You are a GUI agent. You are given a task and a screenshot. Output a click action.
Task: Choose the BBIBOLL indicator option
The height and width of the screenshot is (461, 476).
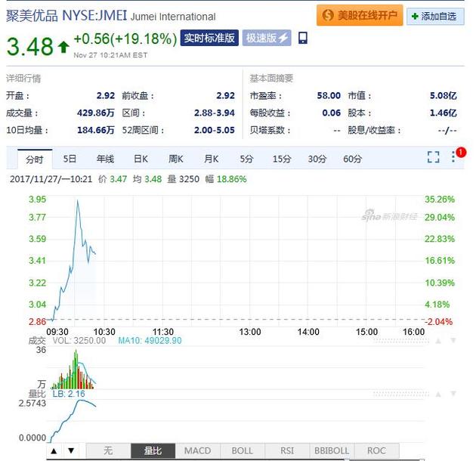point(332,450)
